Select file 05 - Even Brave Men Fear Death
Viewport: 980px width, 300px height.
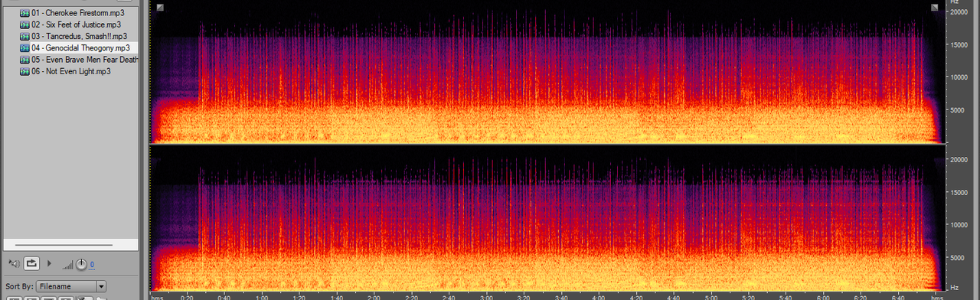(84, 59)
